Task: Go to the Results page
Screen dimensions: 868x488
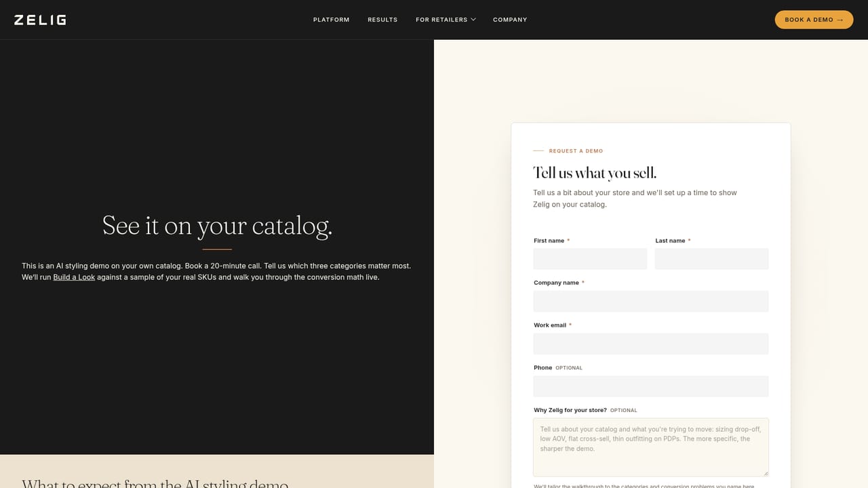Action: pyautogui.click(x=382, y=20)
